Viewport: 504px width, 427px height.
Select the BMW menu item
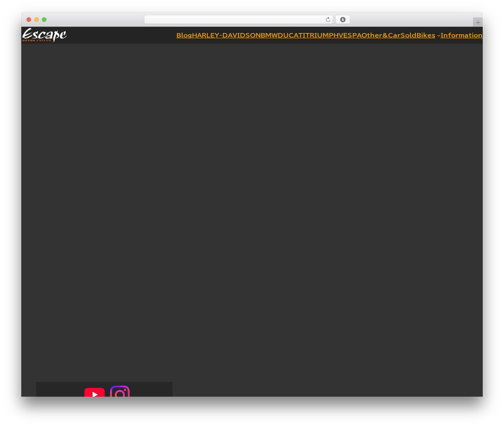pos(269,35)
